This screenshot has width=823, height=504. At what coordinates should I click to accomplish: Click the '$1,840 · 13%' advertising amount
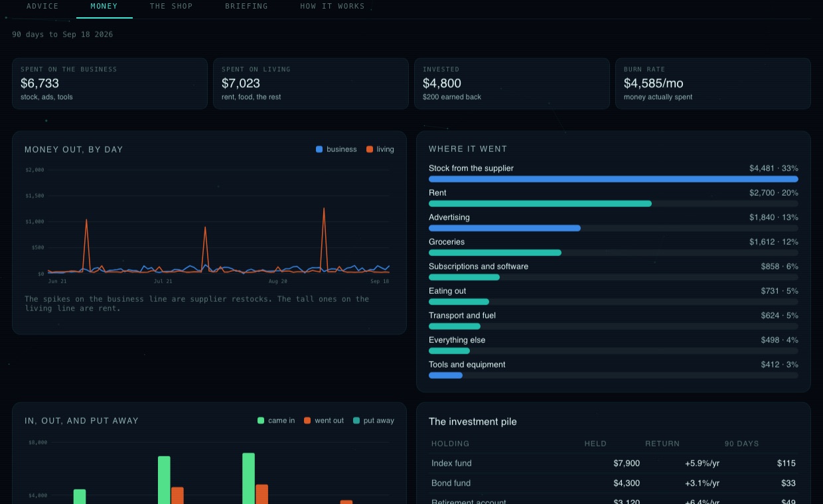click(x=774, y=218)
